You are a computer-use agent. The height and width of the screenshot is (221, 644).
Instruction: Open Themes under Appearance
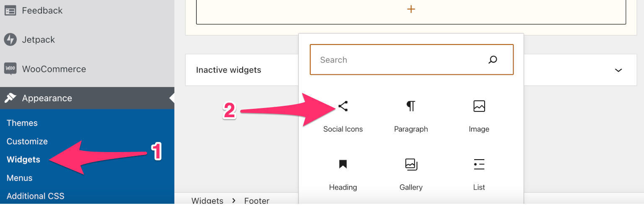[x=22, y=123]
